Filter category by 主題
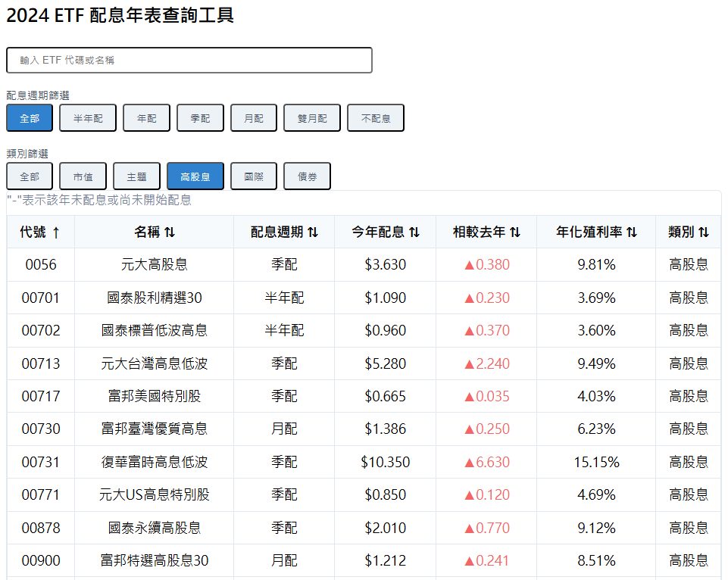 point(136,176)
